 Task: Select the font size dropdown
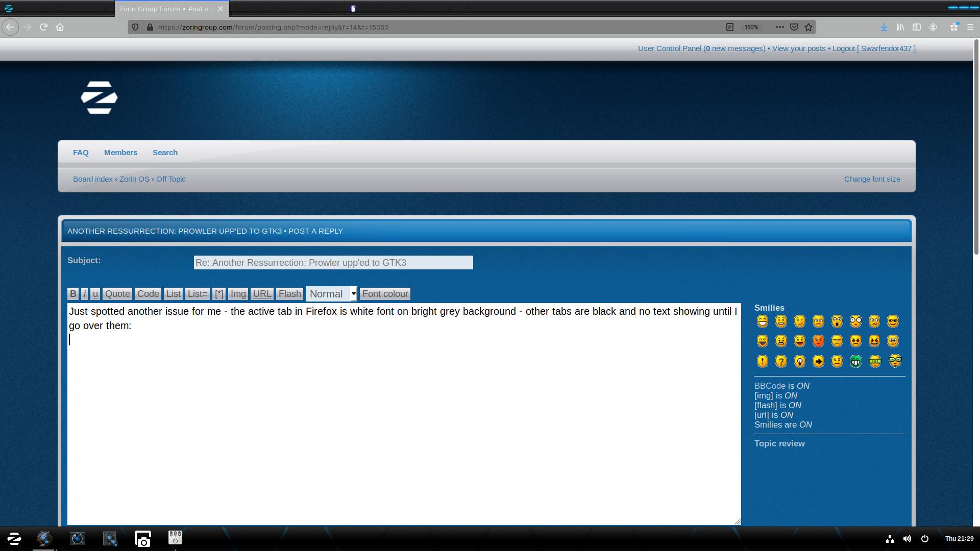click(x=332, y=293)
